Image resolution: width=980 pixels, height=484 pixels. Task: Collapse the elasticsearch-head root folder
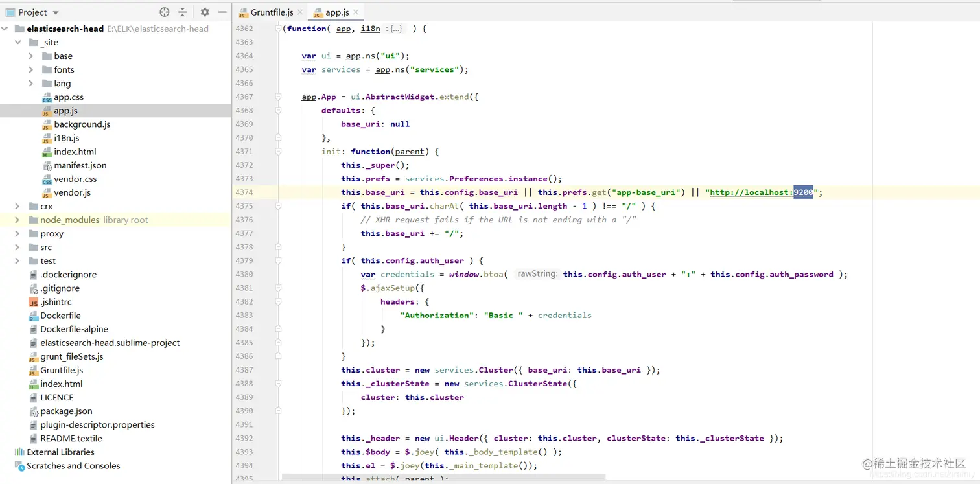click(5, 29)
